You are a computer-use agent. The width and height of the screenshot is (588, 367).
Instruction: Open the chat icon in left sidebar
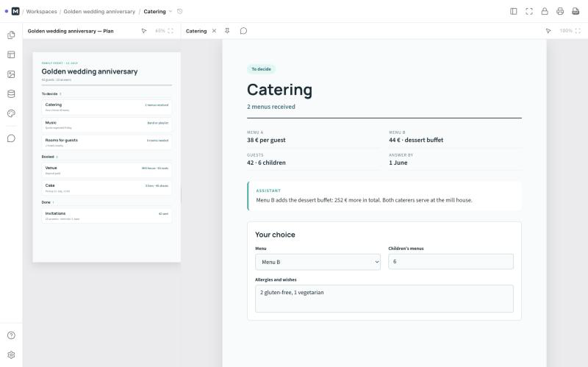(x=11, y=138)
